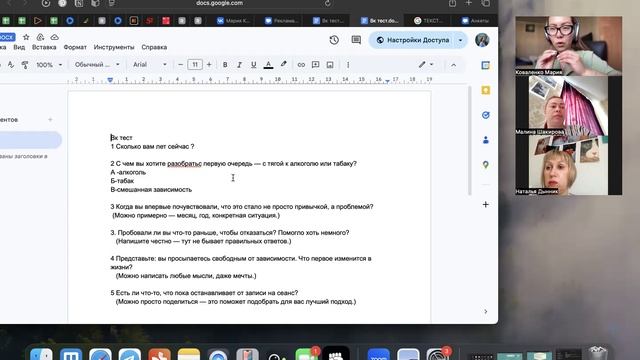Reload the page with refresh icon
640x360 pixels.
click(327, 3)
